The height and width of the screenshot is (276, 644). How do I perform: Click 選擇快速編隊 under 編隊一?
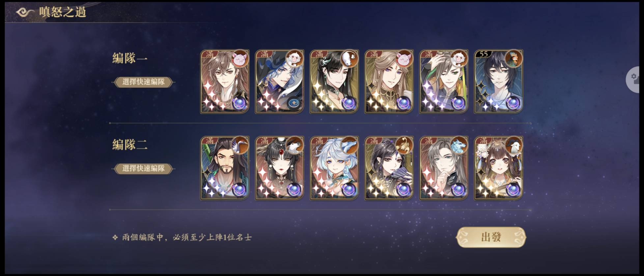[143, 82]
